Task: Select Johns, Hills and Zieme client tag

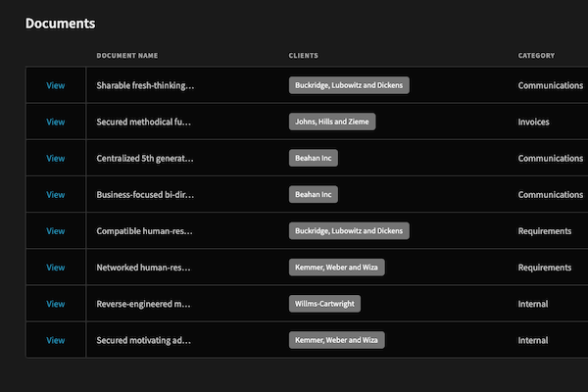Action: click(332, 122)
